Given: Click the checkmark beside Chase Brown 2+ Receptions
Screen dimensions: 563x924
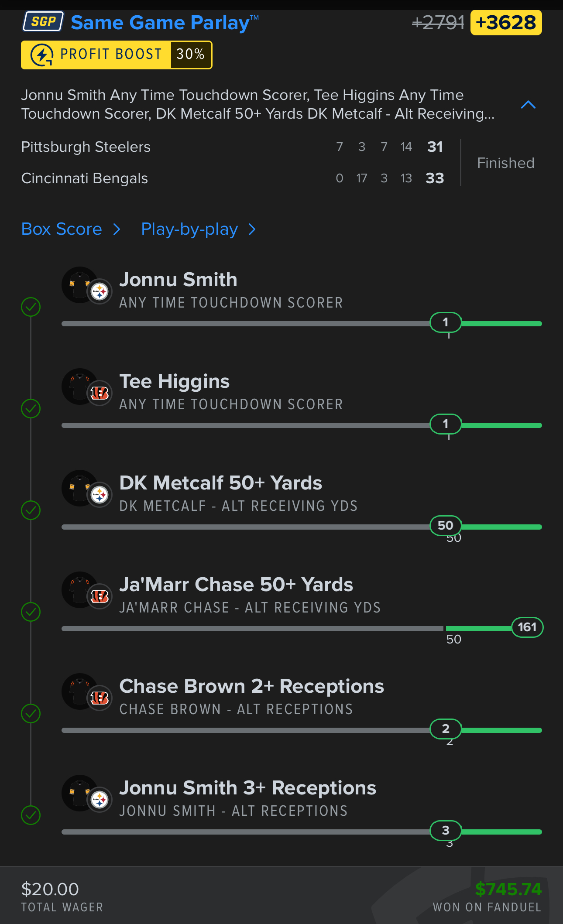Looking at the screenshot, I should coord(31,714).
